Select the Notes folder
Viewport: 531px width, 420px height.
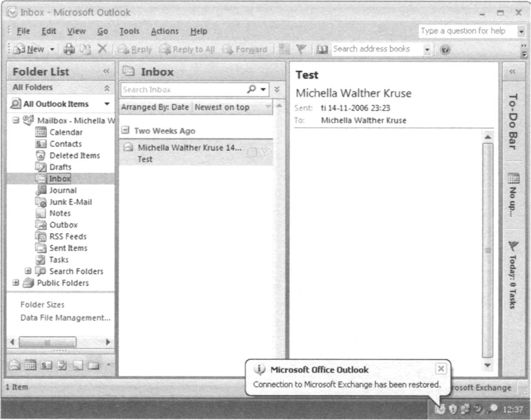point(60,213)
